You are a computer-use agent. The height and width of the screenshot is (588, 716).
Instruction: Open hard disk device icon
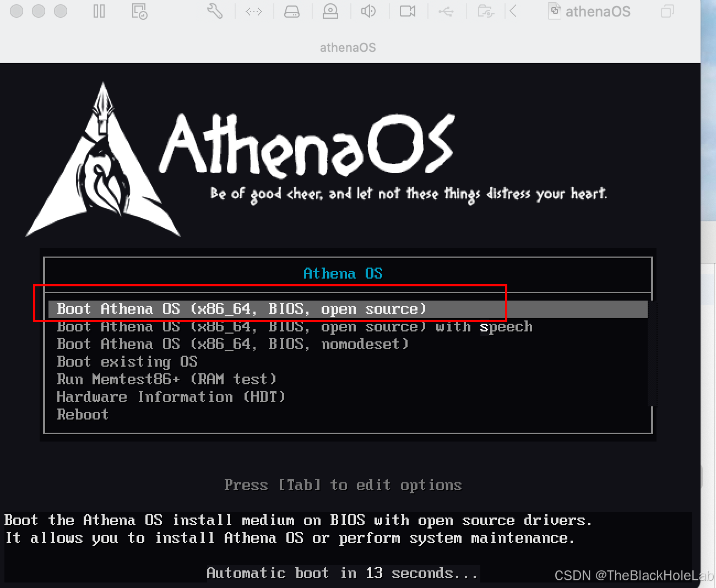(x=292, y=11)
